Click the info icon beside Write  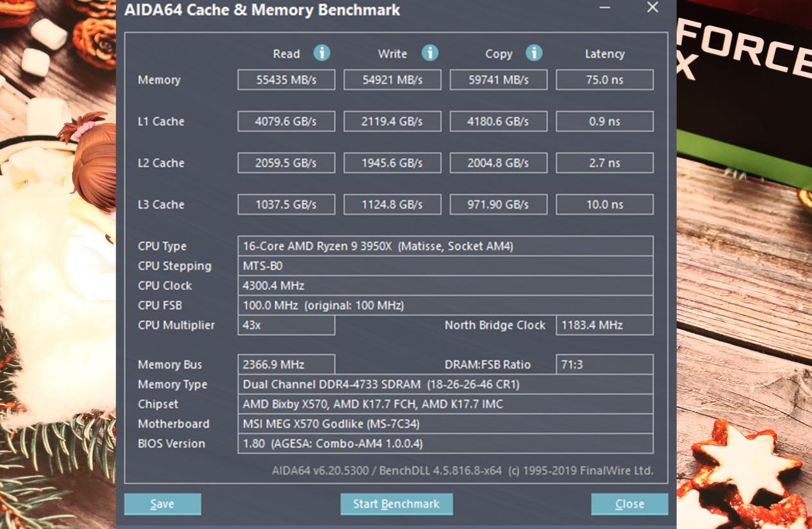(x=429, y=53)
